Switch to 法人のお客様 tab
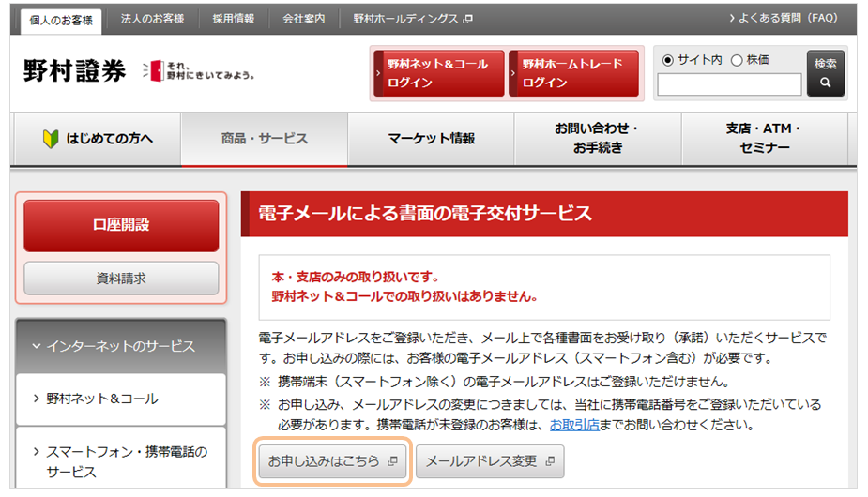This screenshot has height=497, width=868. [152, 19]
